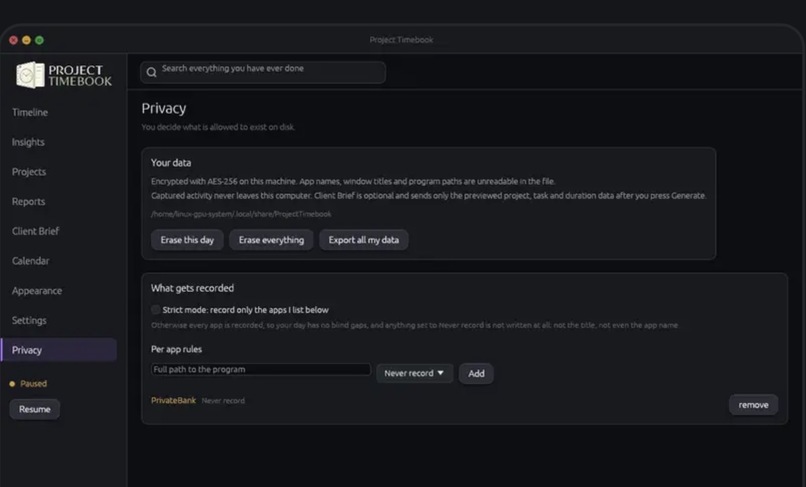Open the Settings page

(29, 320)
